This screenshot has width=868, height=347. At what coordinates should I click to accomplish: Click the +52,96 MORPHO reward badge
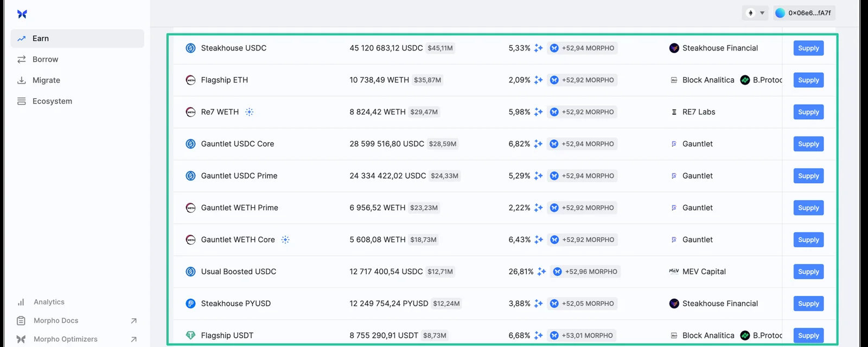[585, 272]
